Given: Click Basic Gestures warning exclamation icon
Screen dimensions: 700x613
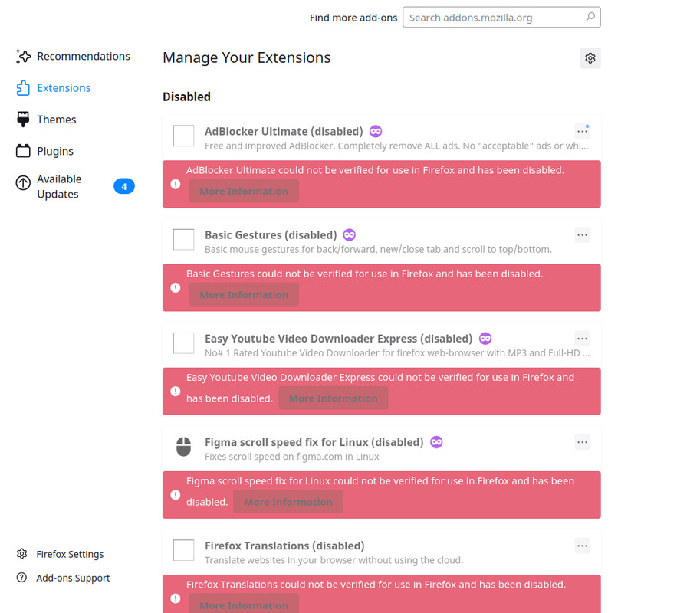Looking at the screenshot, I should point(176,288).
